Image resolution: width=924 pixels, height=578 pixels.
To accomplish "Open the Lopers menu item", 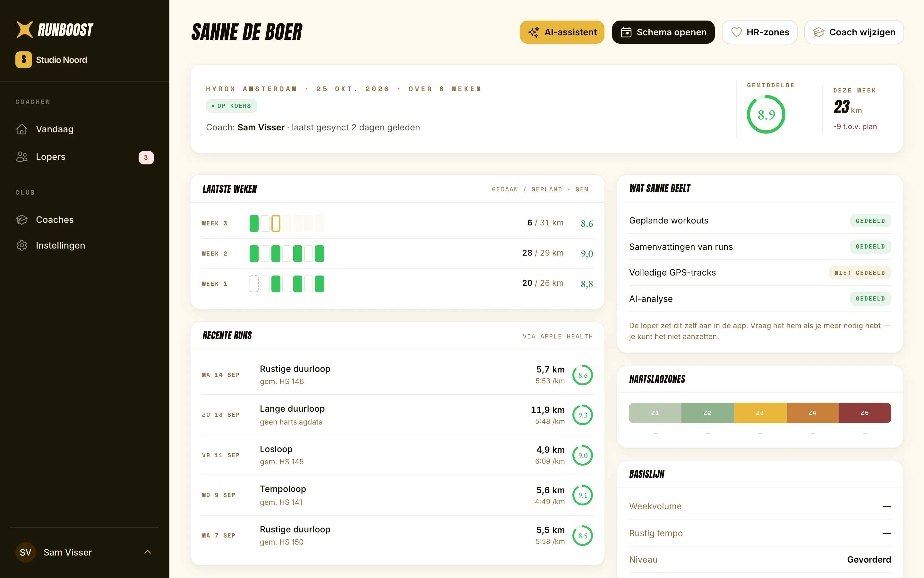I will point(85,157).
